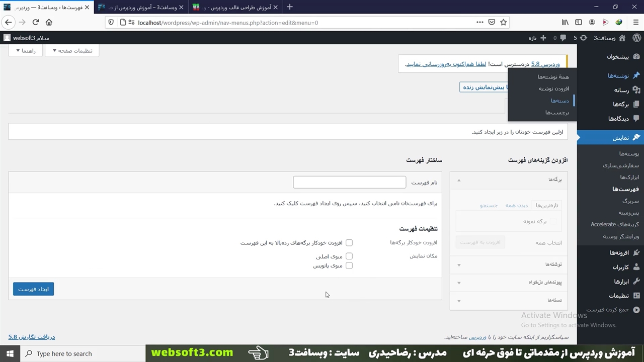Expand the نوشته‌ها menu items panel
The width and height of the screenshot is (644, 362).
509,264
